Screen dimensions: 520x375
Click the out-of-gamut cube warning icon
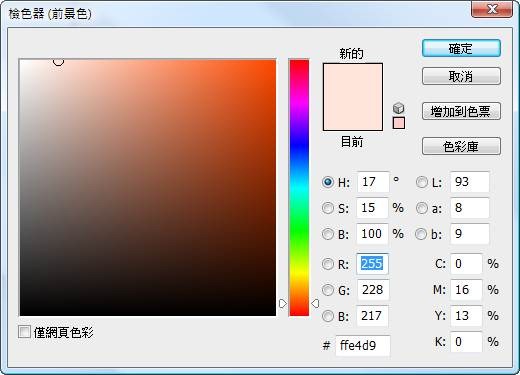tap(399, 108)
